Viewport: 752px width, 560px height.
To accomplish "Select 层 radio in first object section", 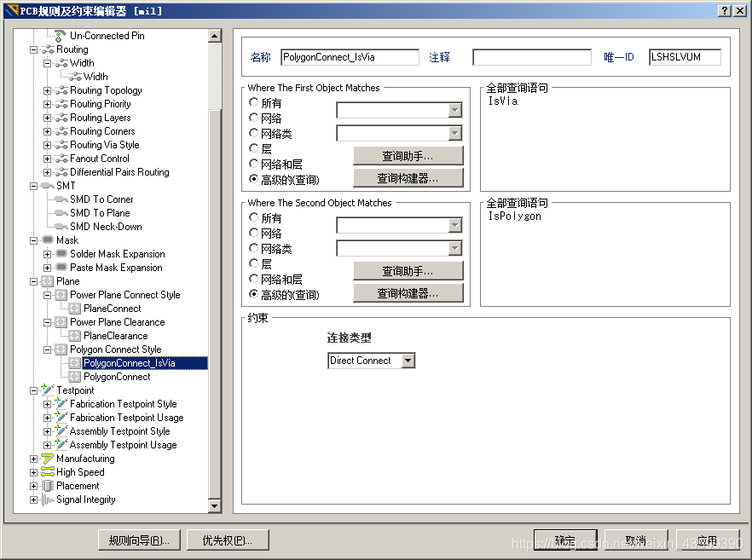I will pos(254,148).
